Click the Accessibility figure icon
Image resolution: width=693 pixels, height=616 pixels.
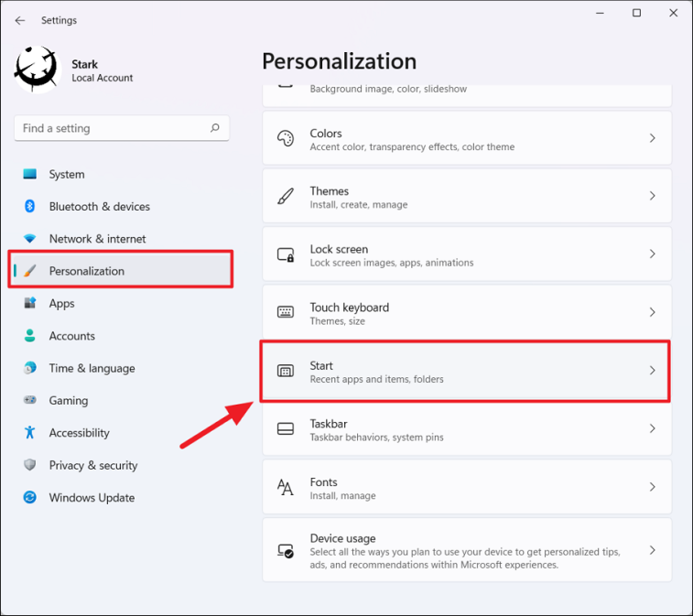[30, 433]
